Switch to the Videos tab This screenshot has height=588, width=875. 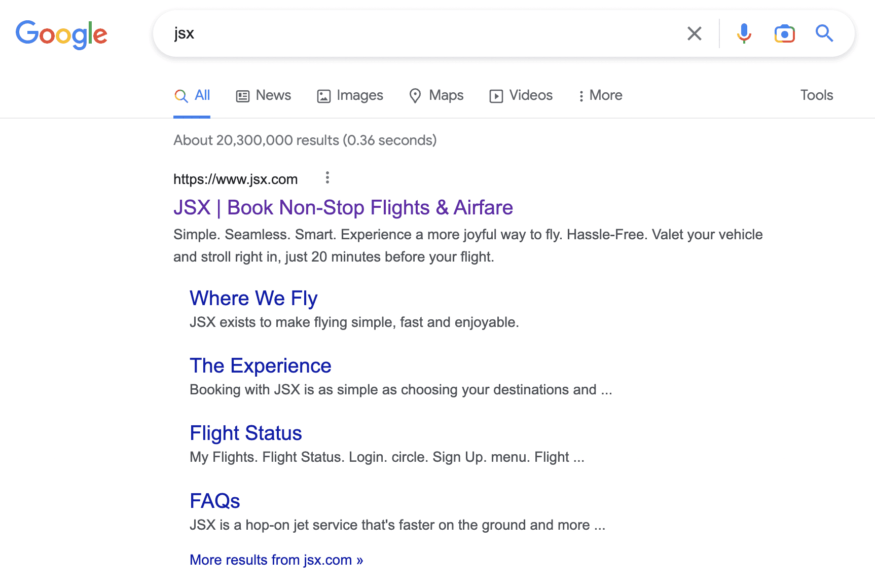(521, 95)
